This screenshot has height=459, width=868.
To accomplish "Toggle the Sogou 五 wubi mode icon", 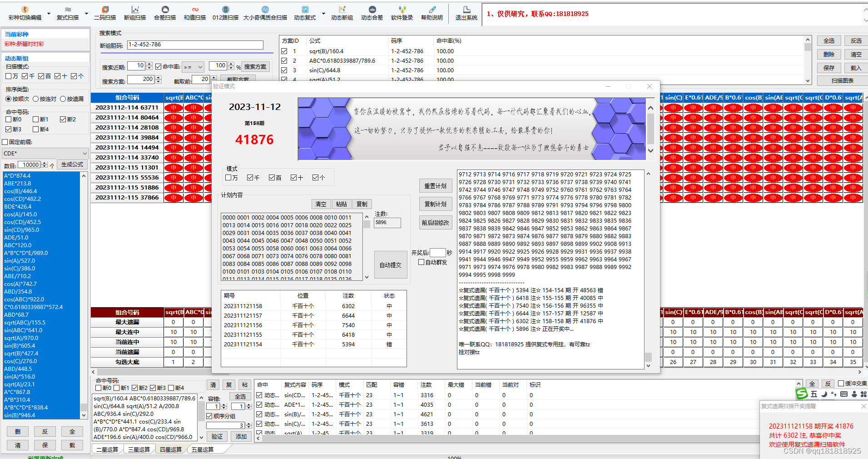I will pyautogui.click(x=814, y=394).
